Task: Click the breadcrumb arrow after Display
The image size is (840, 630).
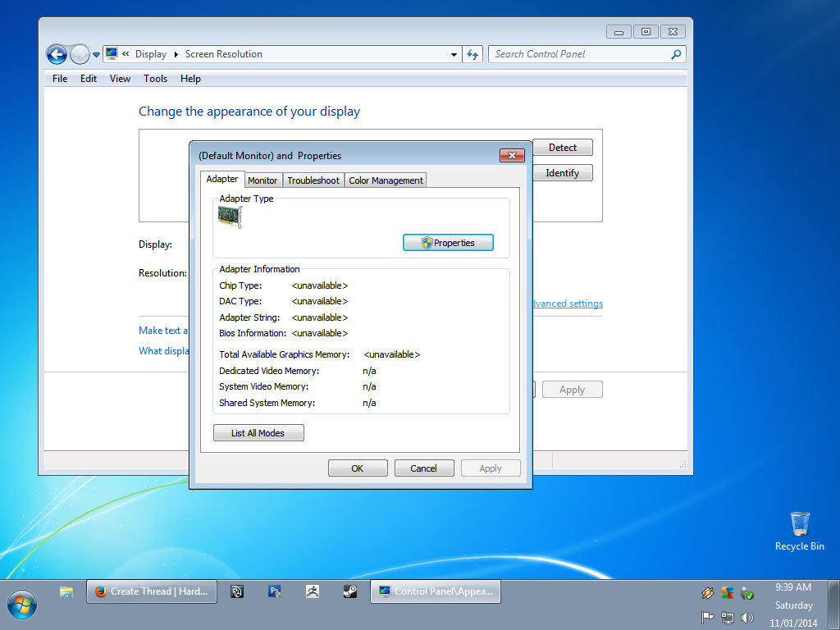Action: [176, 54]
